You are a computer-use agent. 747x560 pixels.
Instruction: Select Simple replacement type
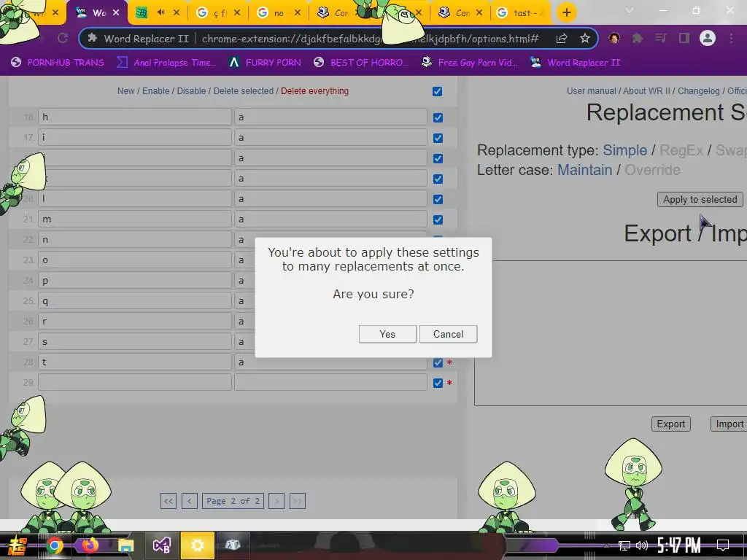tap(624, 150)
